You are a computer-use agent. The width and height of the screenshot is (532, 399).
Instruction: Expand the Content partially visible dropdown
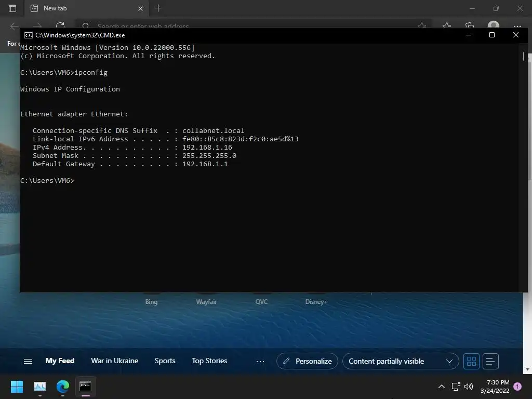coord(401,362)
